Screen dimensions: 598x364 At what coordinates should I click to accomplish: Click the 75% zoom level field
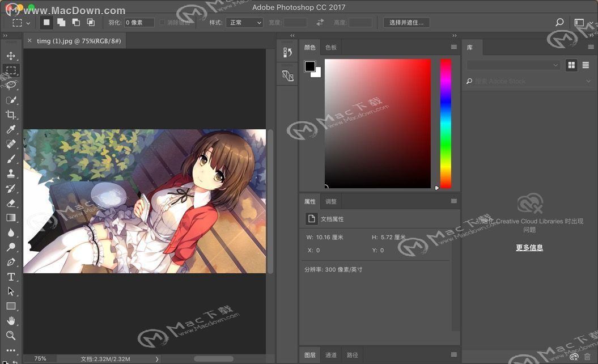(40, 359)
